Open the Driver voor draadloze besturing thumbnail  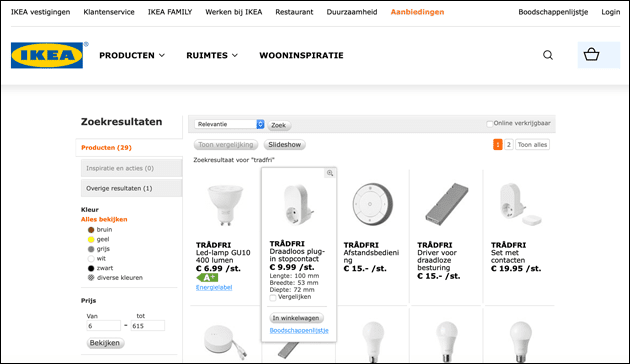click(x=446, y=204)
